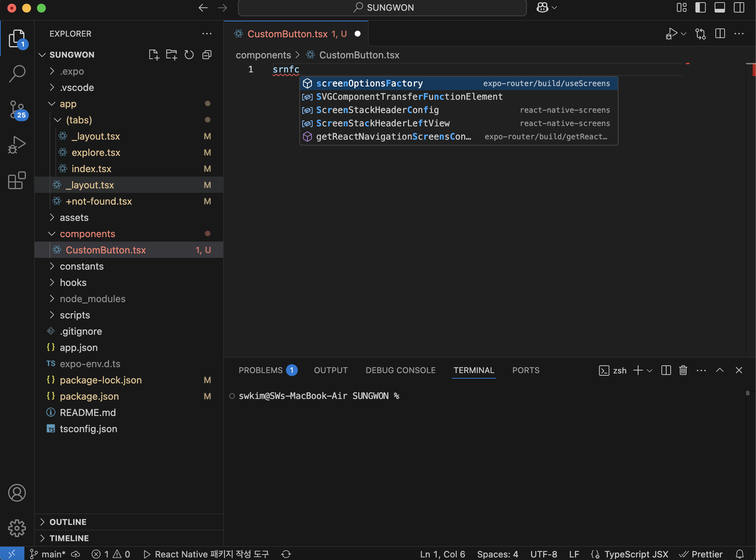Close the terminal panel with X
The image size is (756, 560).
(x=739, y=370)
